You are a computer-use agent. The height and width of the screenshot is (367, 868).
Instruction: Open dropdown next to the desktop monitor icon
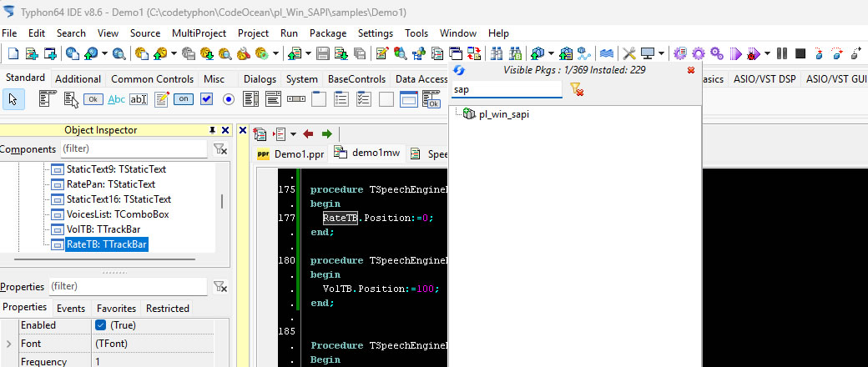661,54
